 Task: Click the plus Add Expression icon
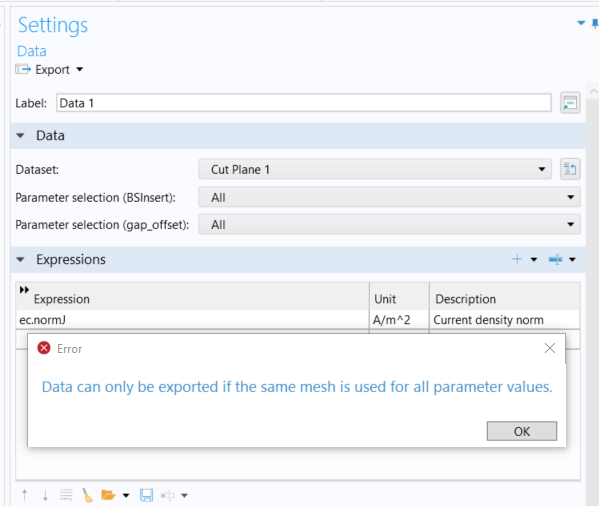pos(517,259)
